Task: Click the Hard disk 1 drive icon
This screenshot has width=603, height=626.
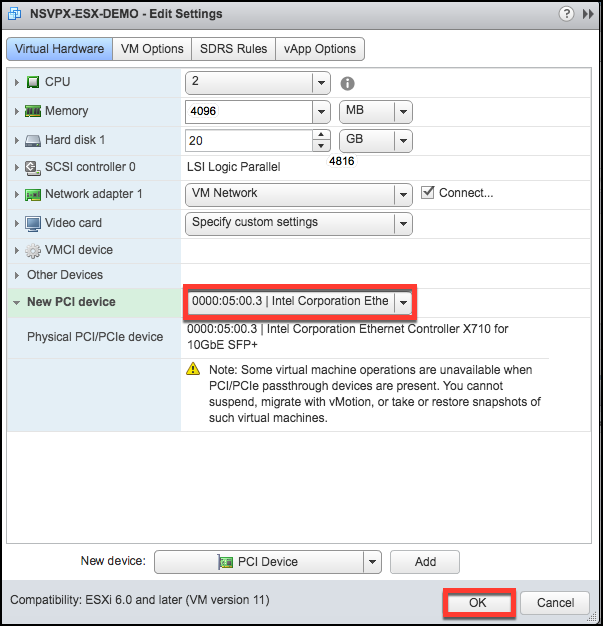Action: click(x=33, y=141)
